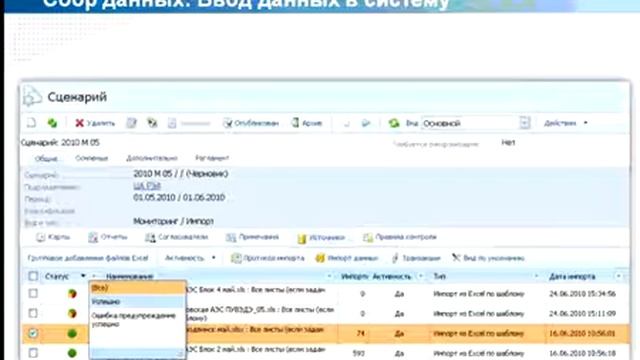Viewport: 640px width, 360px height.
Task: Click the page icon before the grayed label
Action: pos(172,123)
